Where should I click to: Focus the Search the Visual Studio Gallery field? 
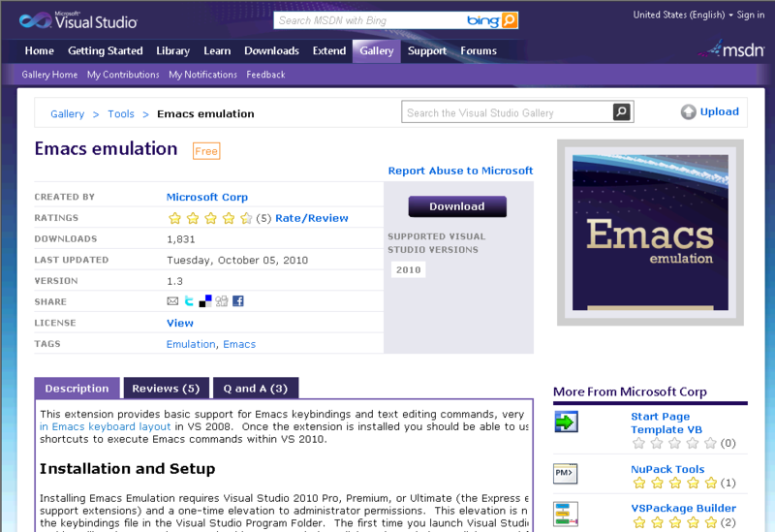click(x=507, y=112)
